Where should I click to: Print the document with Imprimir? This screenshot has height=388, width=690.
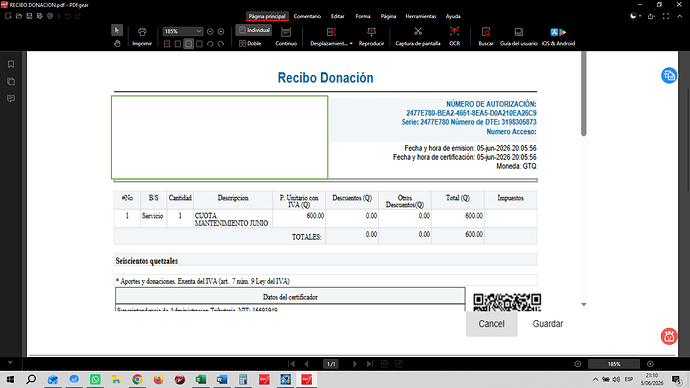pyautogui.click(x=142, y=36)
